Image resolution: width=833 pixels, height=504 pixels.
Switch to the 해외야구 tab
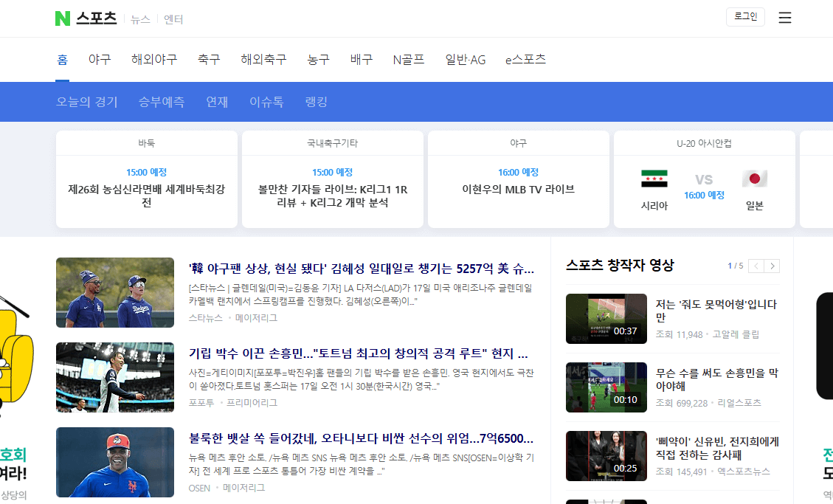pyautogui.click(x=154, y=60)
